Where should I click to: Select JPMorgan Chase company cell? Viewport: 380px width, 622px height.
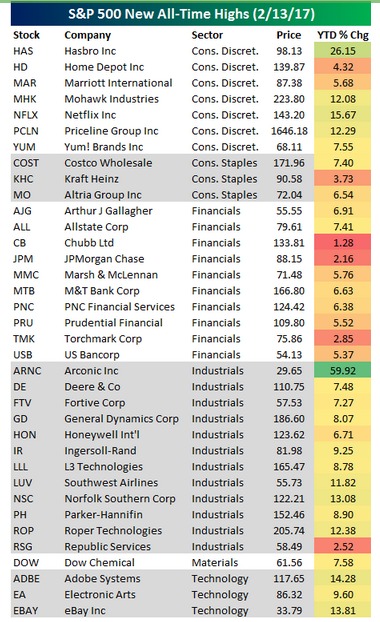point(104,259)
